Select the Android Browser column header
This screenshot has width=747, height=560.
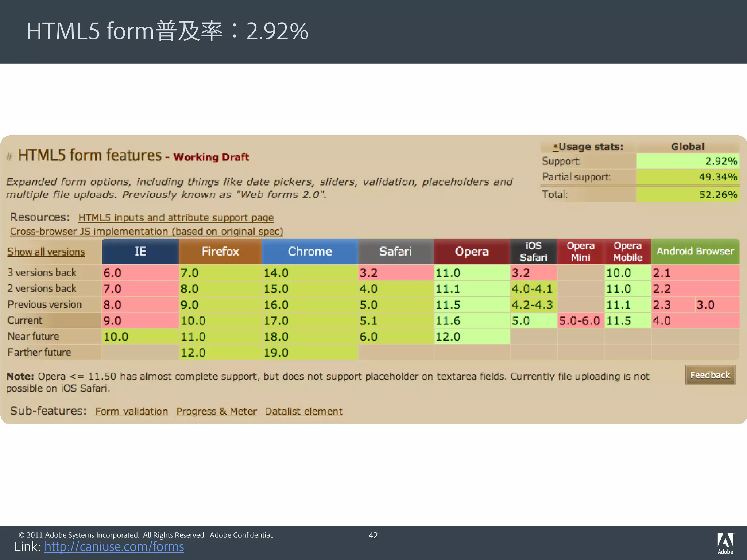point(695,252)
